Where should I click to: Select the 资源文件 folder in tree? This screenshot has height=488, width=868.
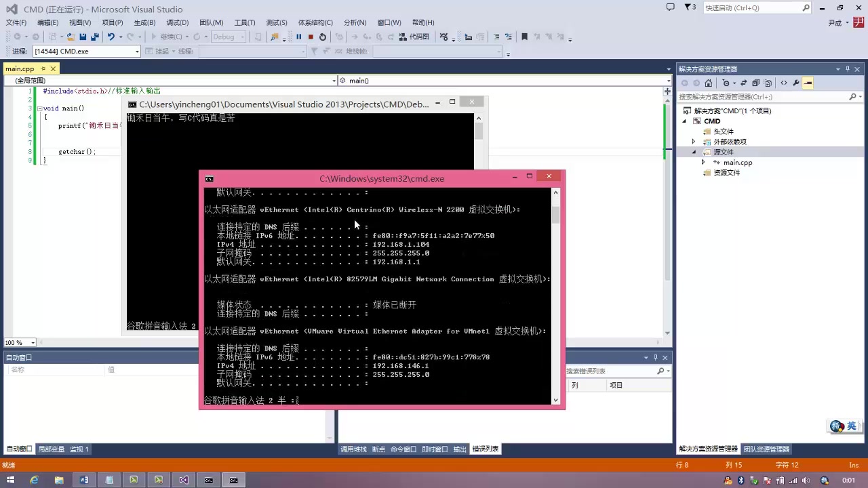point(726,173)
